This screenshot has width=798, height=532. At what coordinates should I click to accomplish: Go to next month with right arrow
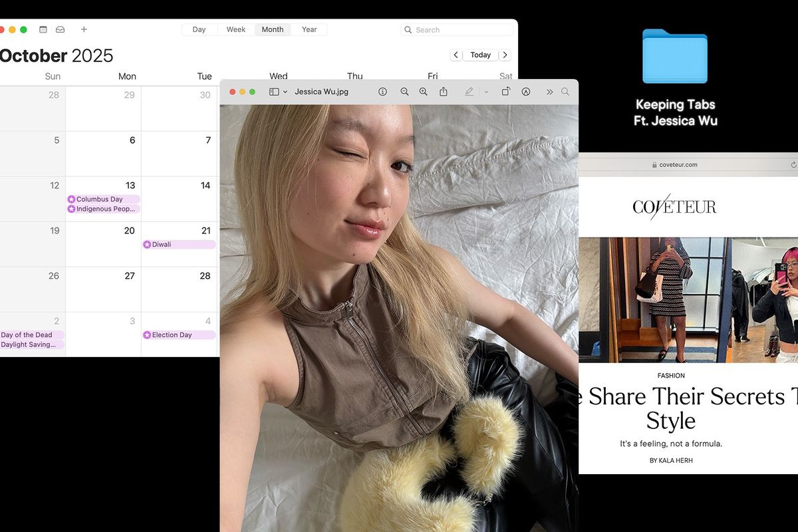coord(505,55)
